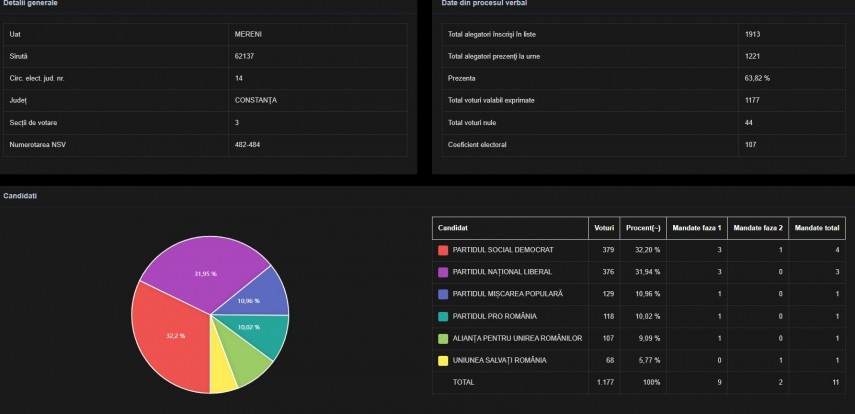Viewport: 855px width, 414px height.
Task: Click ALIANȚA PENTRU UNIREA ROMÂNILOR row name
Action: (517, 338)
